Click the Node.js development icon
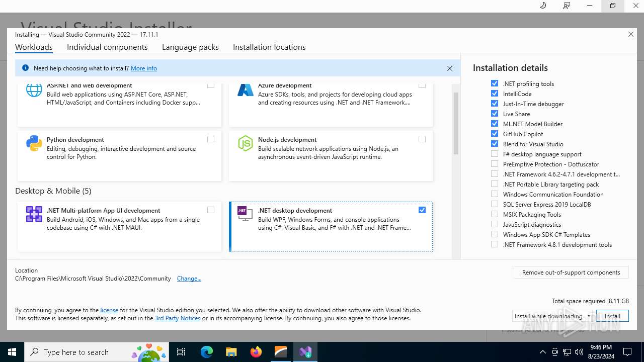The width and height of the screenshot is (644, 362). coord(246,143)
